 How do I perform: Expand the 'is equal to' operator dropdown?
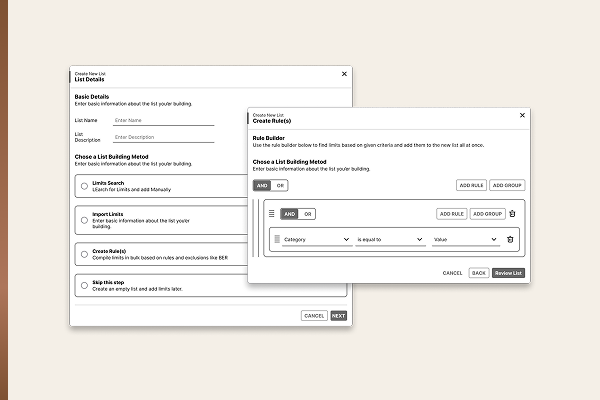pyautogui.click(x=390, y=239)
